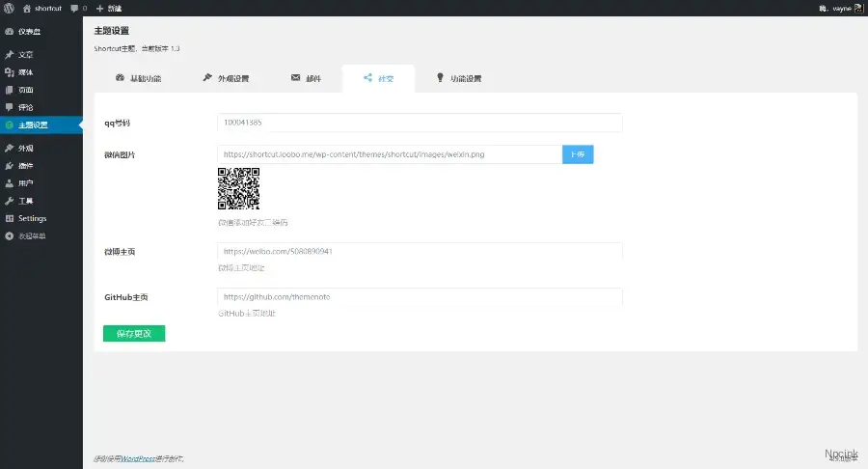The width and height of the screenshot is (868, 469).
Task: Open the WordPress logo menu in admin bar
Action: (x=9, y=9)
